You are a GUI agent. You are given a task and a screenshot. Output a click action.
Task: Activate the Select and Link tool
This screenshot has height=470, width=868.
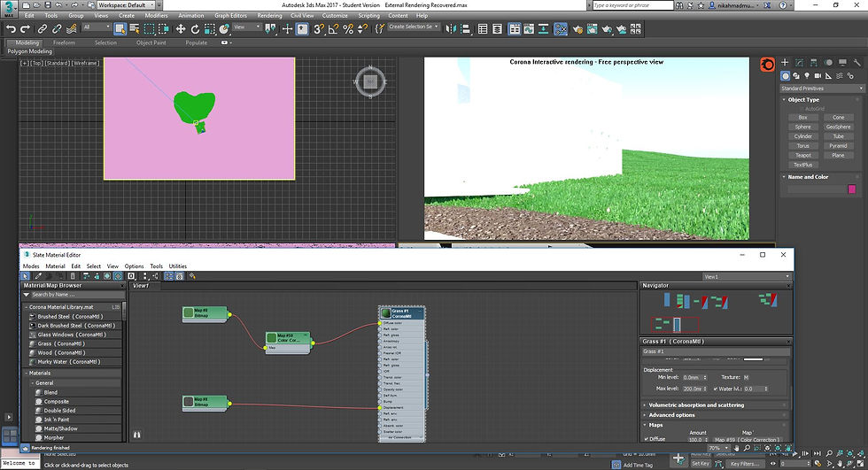point(43,28)
